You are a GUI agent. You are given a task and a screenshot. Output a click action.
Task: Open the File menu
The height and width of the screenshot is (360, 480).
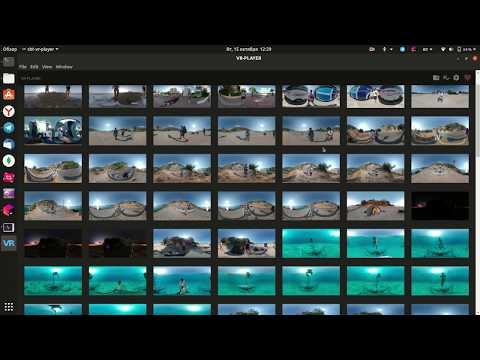22,67
